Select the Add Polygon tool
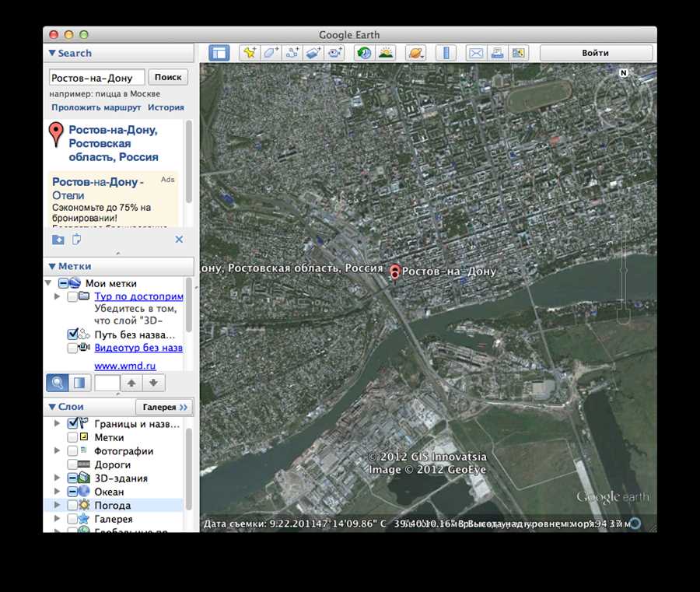 pyautogui.click(x=271, y=53)
